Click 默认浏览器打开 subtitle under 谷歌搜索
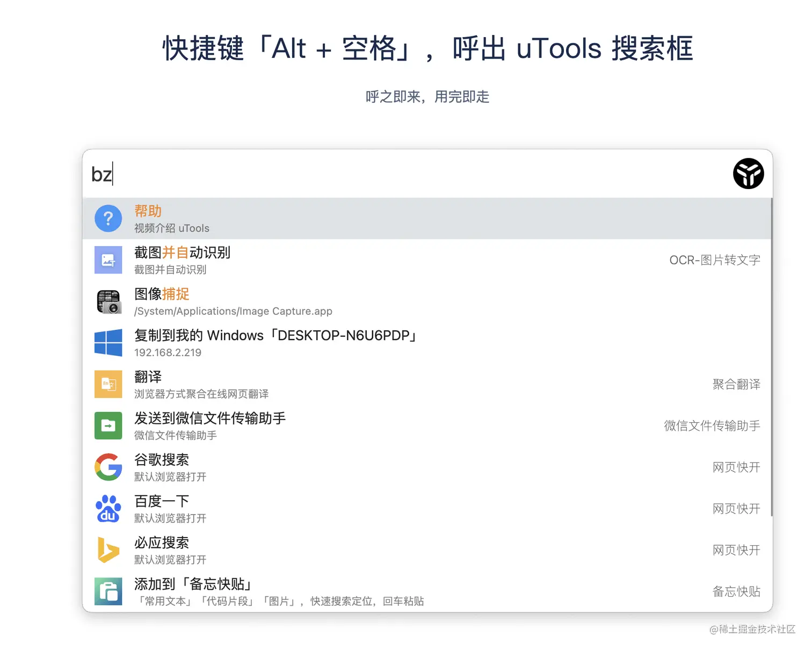The image size is (812, 651). click(x=170, y=476)
